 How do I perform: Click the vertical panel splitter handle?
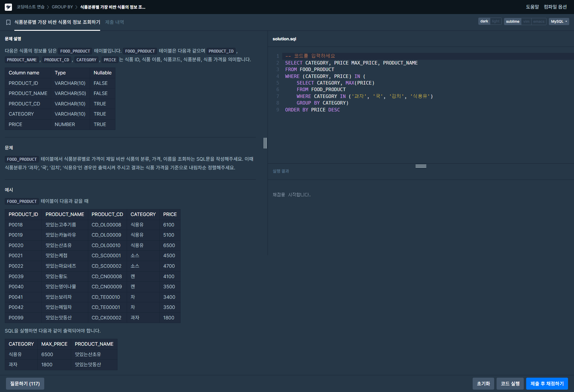click(265, 143)
